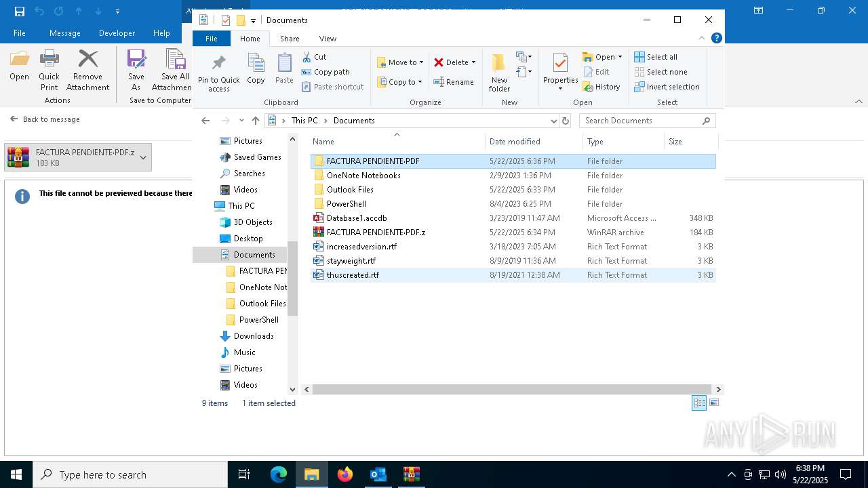Open the Copy to dropdown
Image resolution: width=868 pixels, height=488 pixels.
click(399, 82)
